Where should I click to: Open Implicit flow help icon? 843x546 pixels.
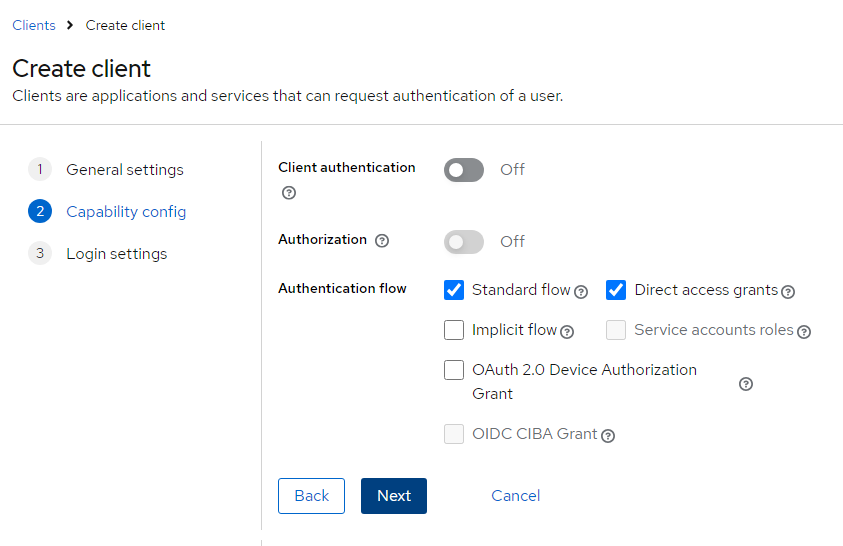click(x=567, y=332)
